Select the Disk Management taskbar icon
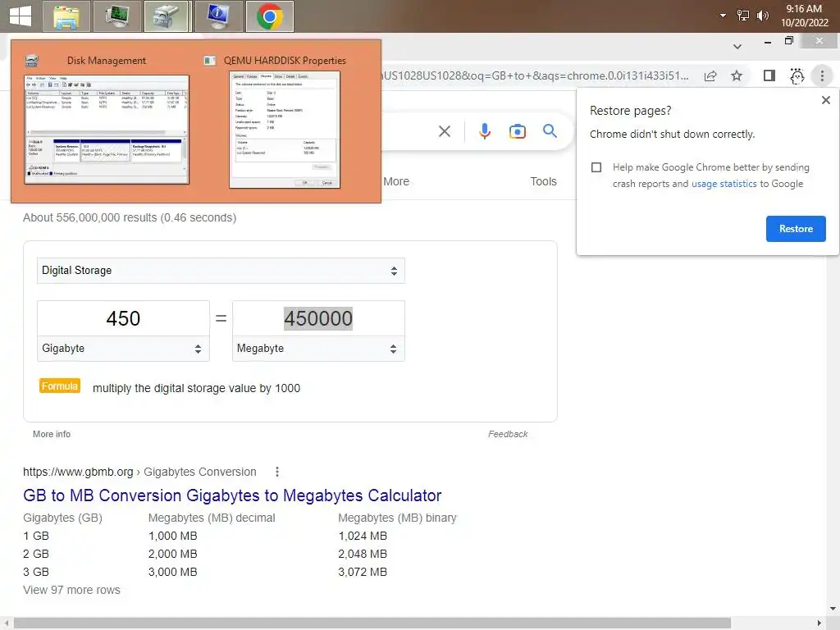The height and width of the screenshot is (630, 840). pyautogui.click(x=167, y=16)
